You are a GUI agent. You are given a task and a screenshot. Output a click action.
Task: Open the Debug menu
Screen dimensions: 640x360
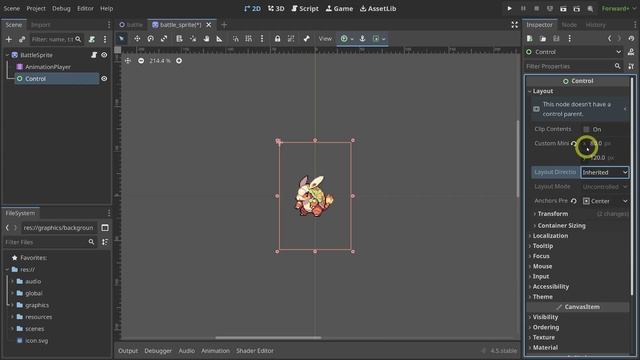(x=61, y=8)
